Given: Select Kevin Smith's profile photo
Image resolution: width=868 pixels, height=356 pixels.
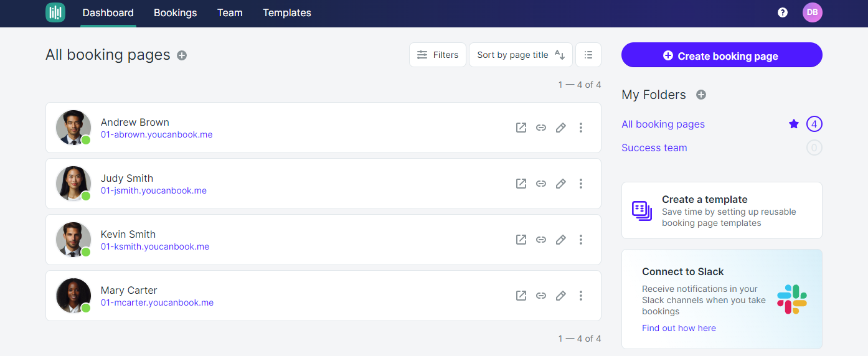Looking at the screenshot, I should pos(73,239).
